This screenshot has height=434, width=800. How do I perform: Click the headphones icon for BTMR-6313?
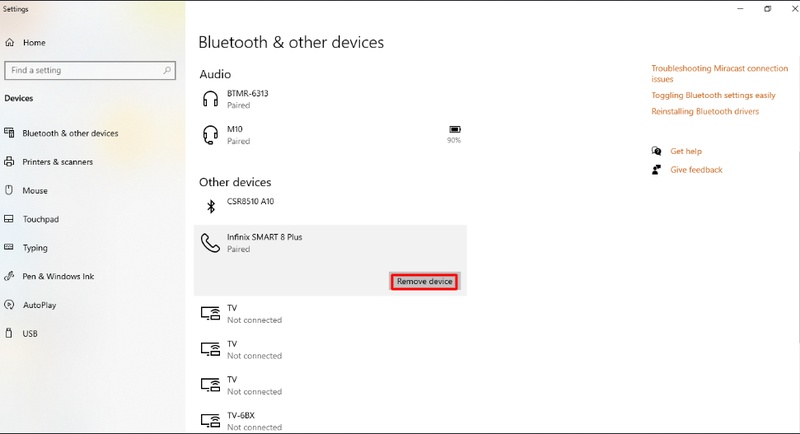click(x=210, y=99)
